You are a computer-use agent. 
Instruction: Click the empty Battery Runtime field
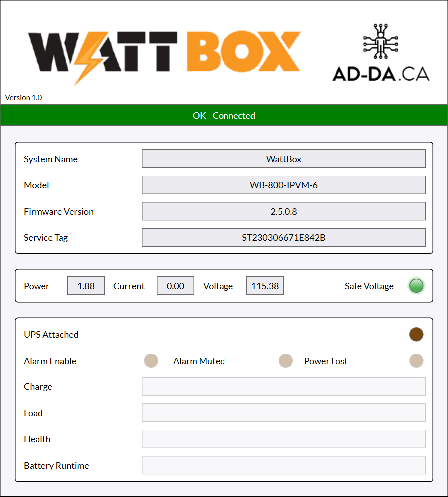coord(283,465)
